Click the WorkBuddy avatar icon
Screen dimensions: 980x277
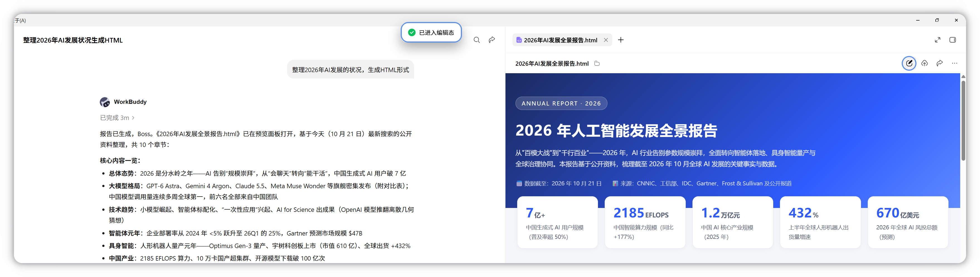(105, 102)
